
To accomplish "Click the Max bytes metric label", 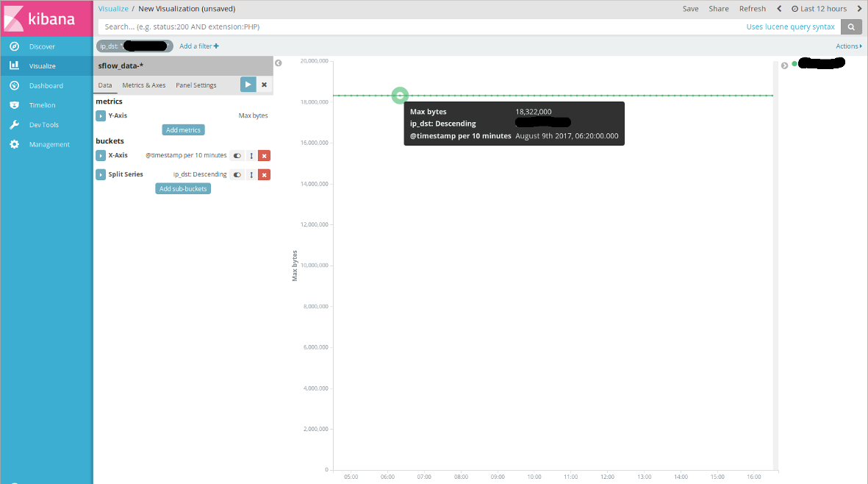I will click(x=253, y=115).
